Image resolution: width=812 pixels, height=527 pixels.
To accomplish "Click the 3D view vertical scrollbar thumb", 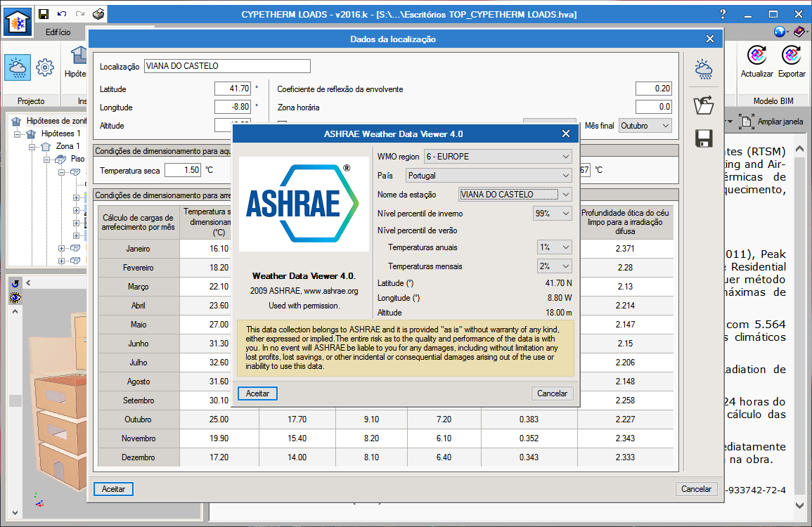I will click(x=15, y=401).
